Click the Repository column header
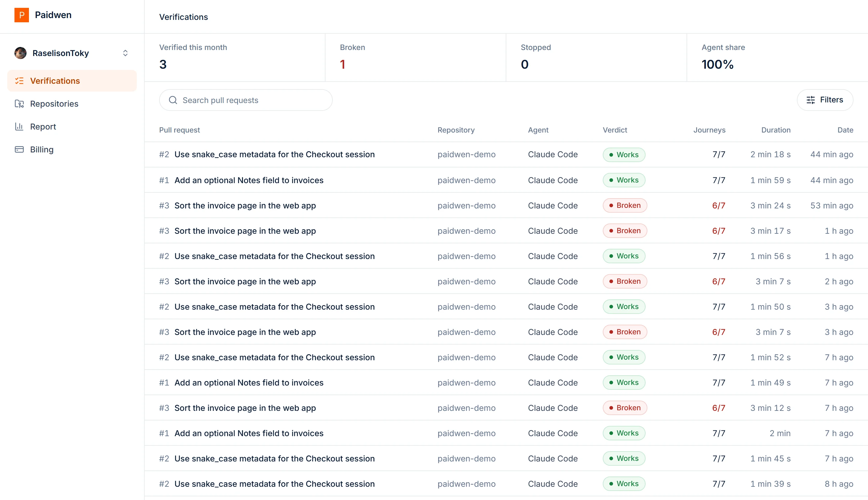This screenshot has width=868, height=500. pyautogui.click(x=456, y=130)
